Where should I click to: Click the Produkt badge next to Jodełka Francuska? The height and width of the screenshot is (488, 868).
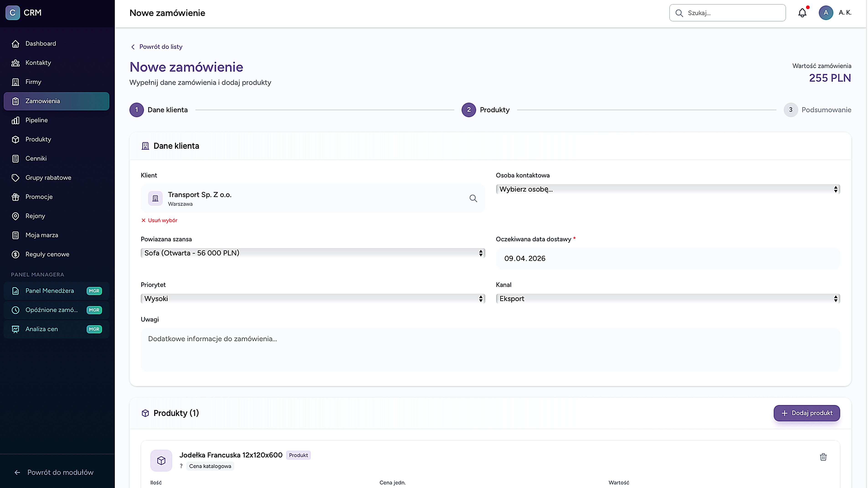[x=298, y=455]
